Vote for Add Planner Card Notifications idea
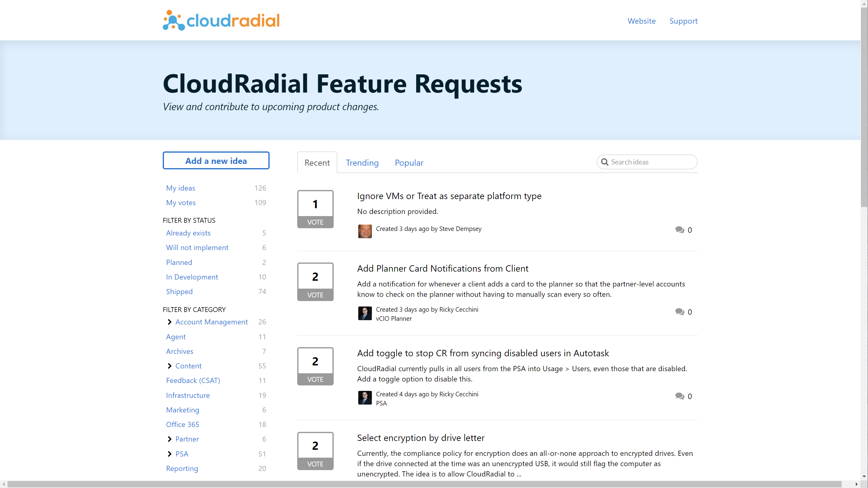Image resolution: width=868 pixels, height=488 pixels. pyautogui.click(x=315, y=282)
